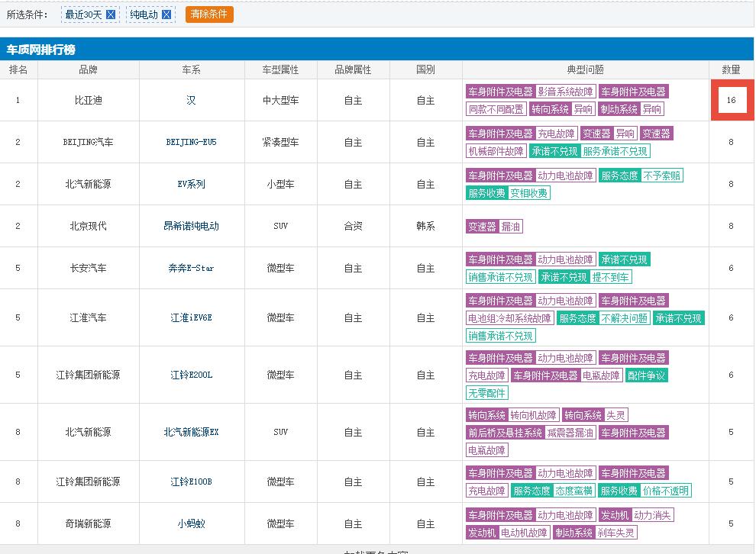Select the 动力消失 problem tag
Viewport: 756px width, 554px height.
(x=652, y=515)
